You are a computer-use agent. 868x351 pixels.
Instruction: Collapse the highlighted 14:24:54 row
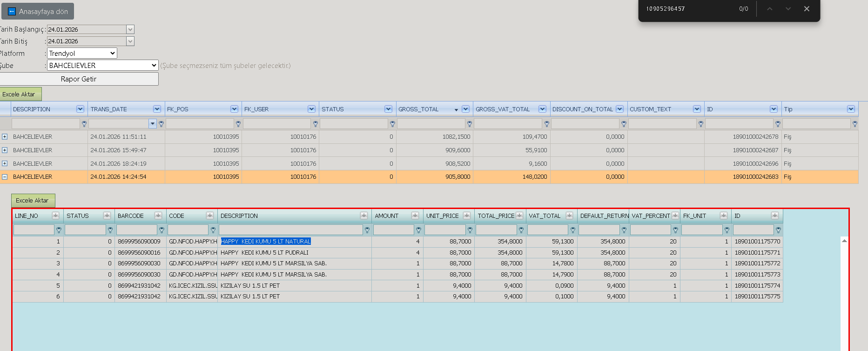coord(5,177)
